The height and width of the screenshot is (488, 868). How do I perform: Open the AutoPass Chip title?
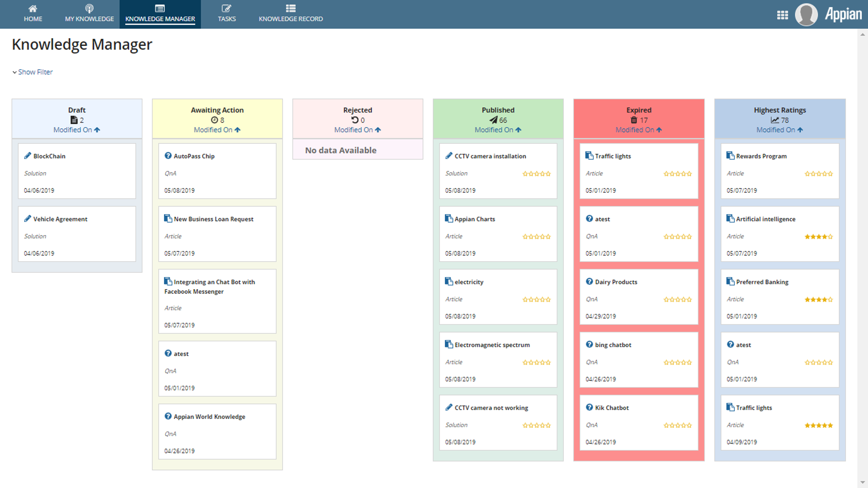[x=194, y=156]
